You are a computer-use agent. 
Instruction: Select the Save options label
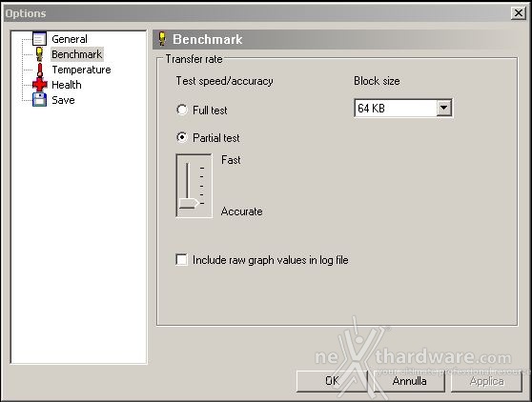coord(63,100)
